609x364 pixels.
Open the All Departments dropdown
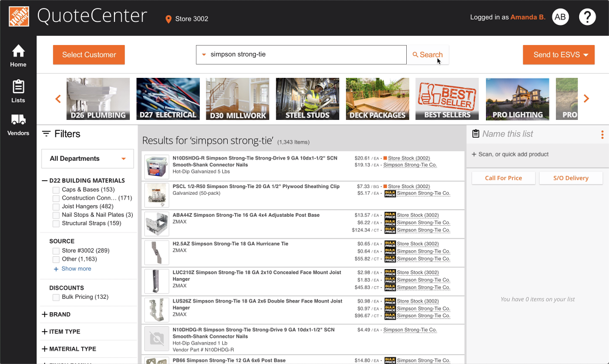point(88,159)
